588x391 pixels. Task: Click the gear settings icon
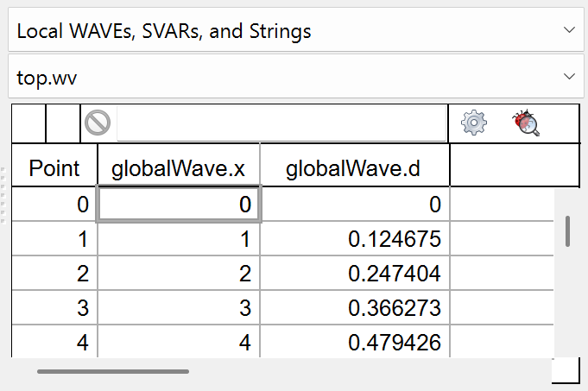tap(474, 123)
